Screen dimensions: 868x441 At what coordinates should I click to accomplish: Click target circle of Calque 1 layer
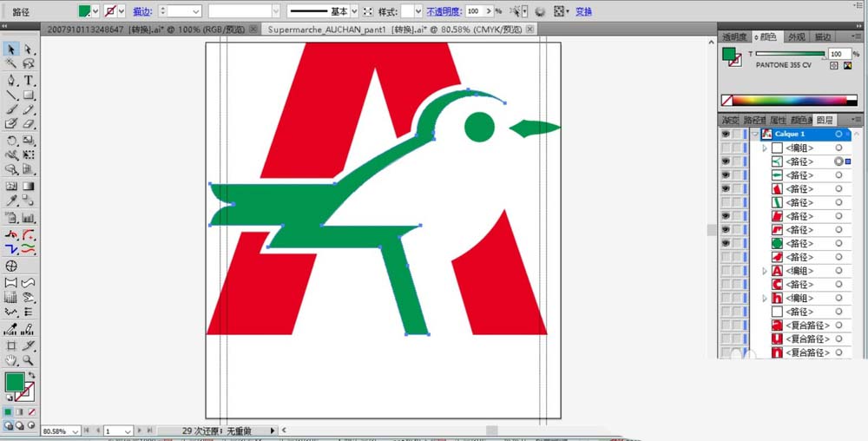click(838, 134)
